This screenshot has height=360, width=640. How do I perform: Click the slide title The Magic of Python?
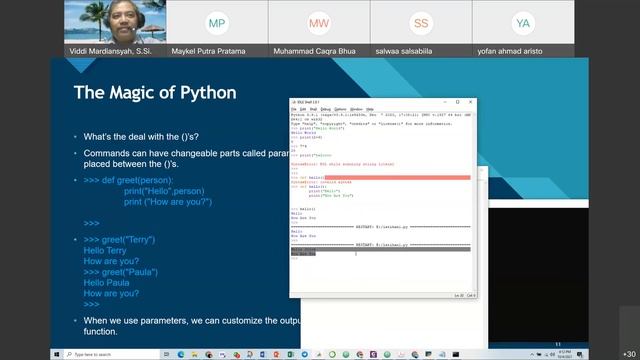coord(155,93)
